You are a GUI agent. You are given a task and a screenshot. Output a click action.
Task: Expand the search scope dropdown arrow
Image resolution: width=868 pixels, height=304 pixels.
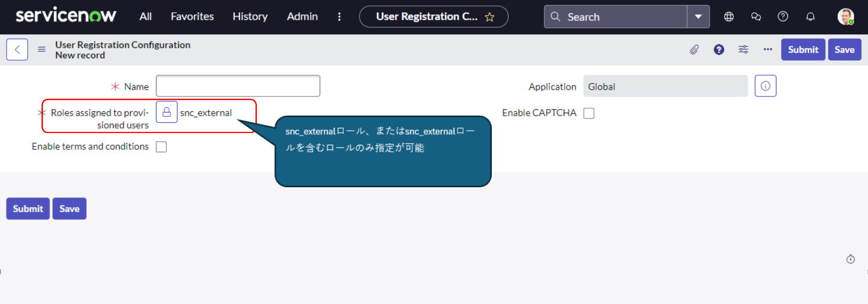pos(698,17)
